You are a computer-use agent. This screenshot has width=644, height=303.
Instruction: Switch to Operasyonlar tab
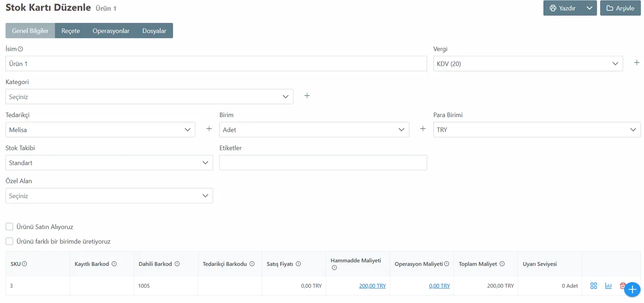(x=111, y=31)
